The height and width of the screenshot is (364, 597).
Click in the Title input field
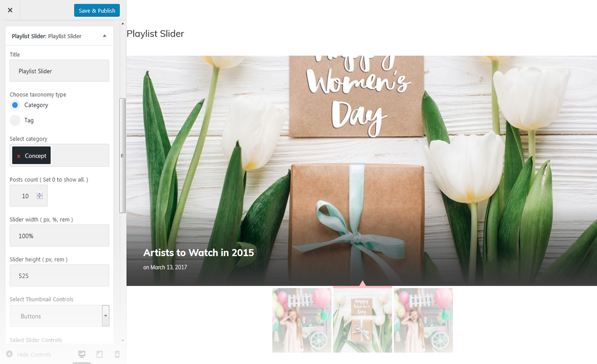click(x=59, y=71)
